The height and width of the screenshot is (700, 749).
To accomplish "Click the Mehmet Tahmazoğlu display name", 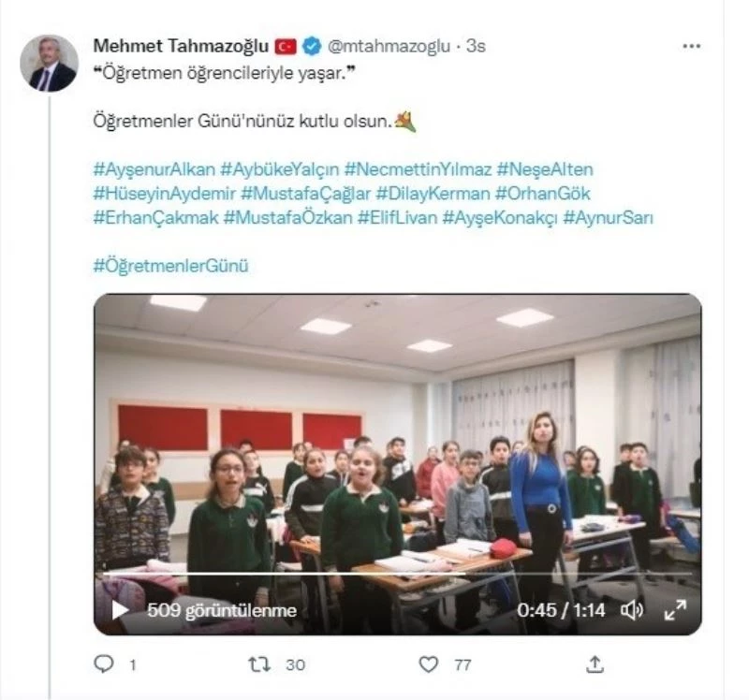I will (181, 46).
